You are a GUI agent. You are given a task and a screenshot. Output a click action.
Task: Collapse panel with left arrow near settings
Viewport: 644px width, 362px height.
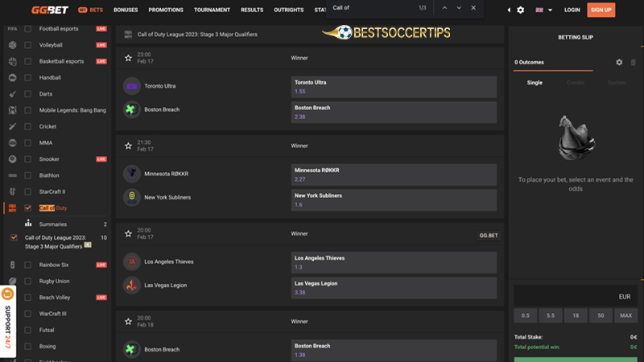[509, 10]
